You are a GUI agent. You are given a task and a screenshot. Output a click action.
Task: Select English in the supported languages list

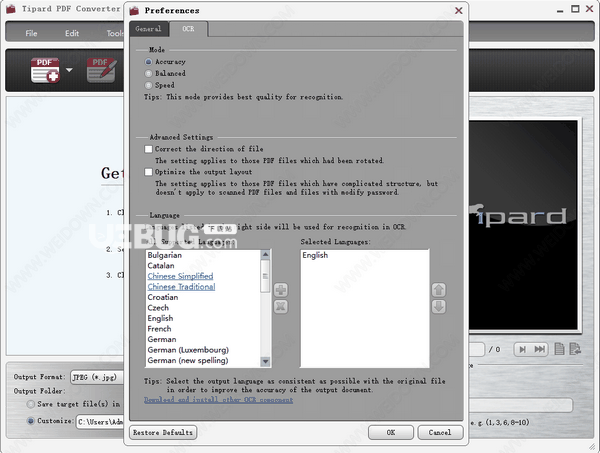pyautogui.click(x=160, y=318)
